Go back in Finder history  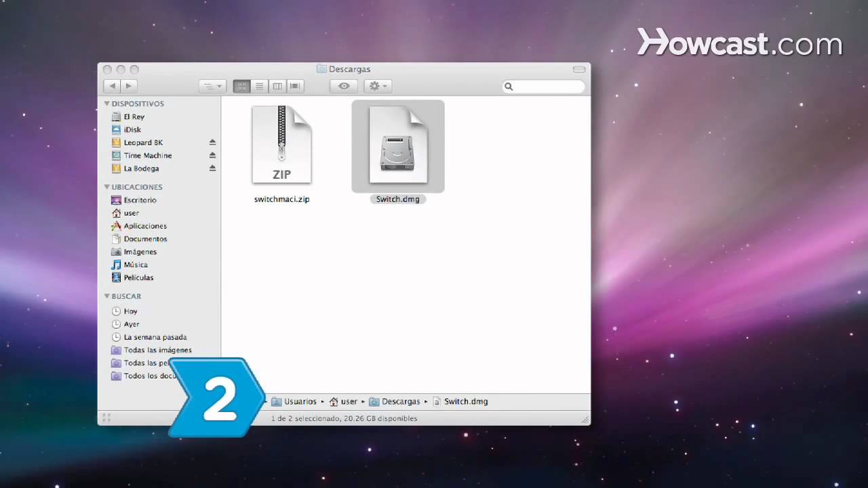tap(112, 86)
